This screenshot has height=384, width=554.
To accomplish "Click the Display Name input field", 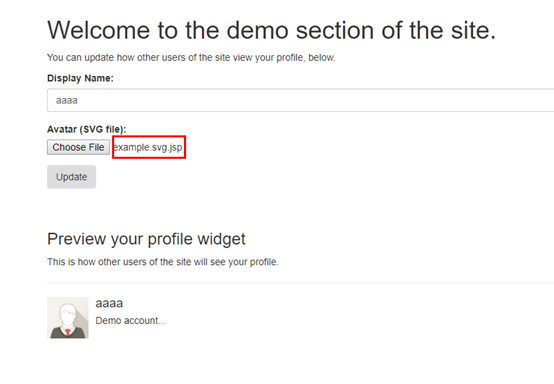I will pyautogui.click(x=300, y=100).
